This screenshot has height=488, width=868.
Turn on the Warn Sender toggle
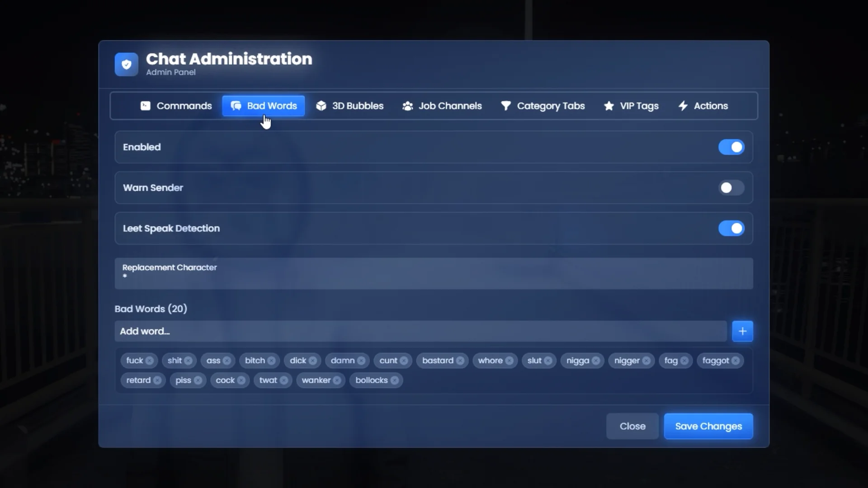731,188
